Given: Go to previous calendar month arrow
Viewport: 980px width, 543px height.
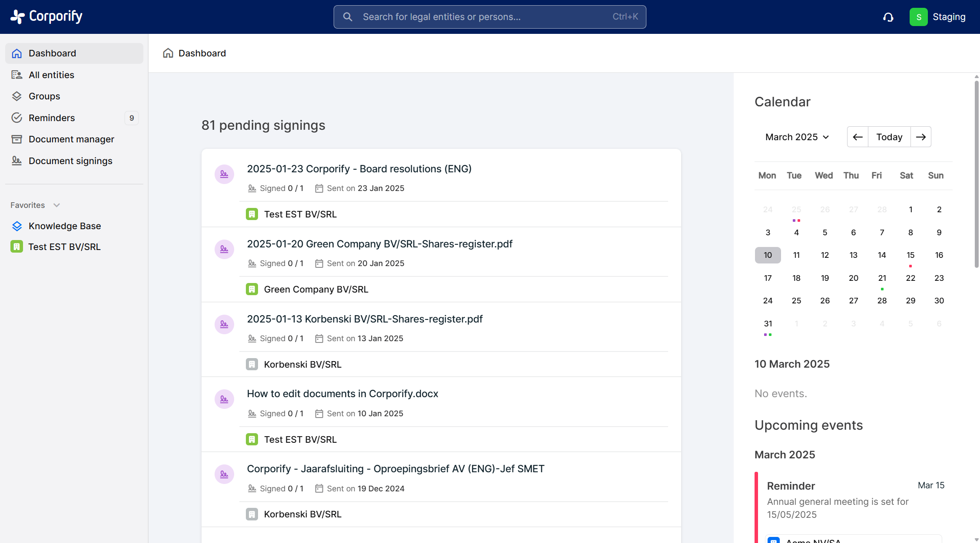Looking at the screenshot, I should click(x=857, y=137).
